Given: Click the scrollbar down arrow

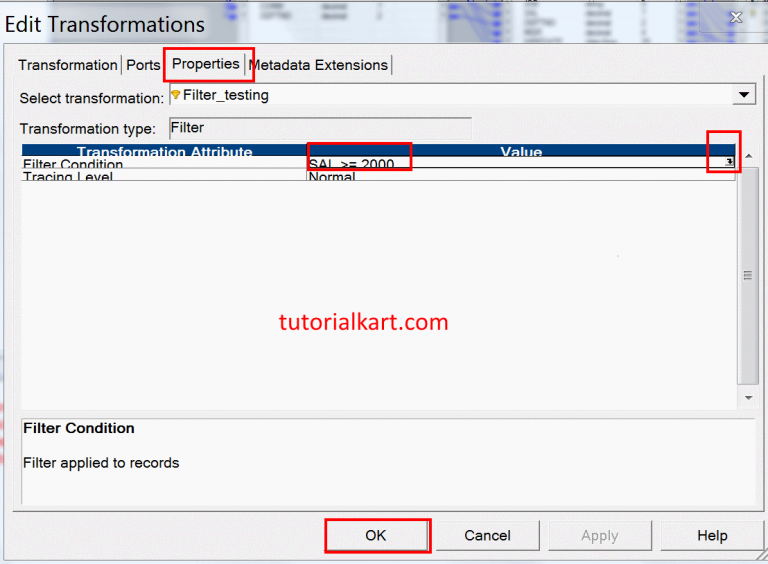Looking at the screenshot, I should tap(748, 398).
